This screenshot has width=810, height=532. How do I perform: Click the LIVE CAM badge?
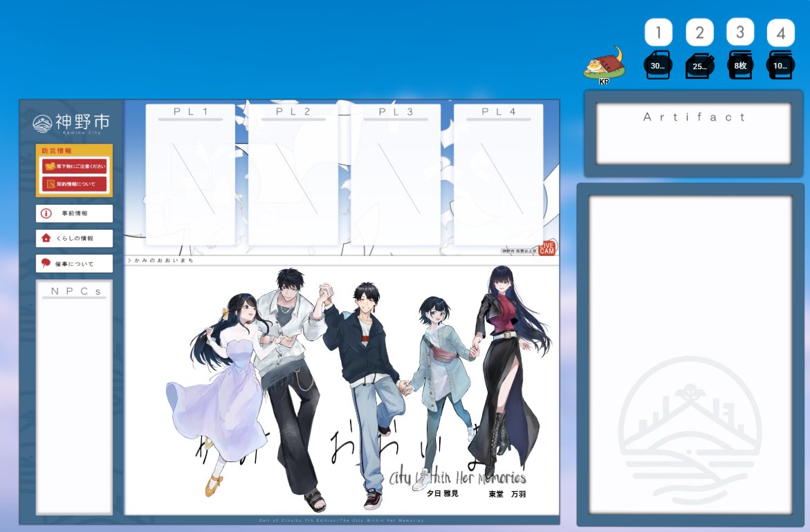546,248
